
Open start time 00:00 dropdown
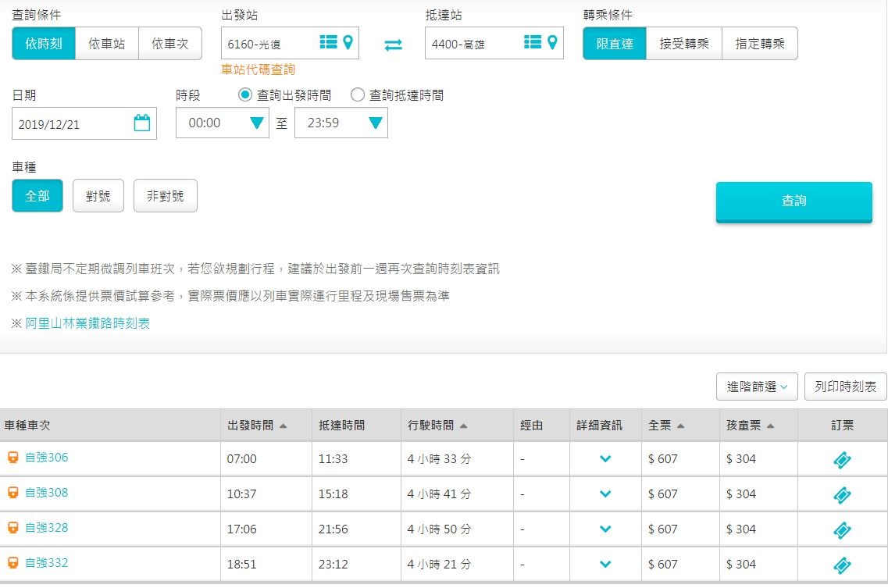[223, 123]
